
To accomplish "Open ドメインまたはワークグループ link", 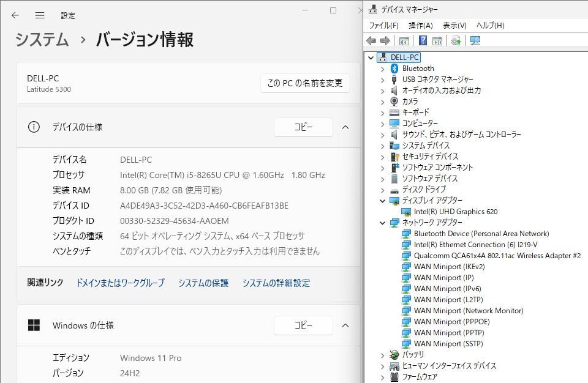I will 121,283.
